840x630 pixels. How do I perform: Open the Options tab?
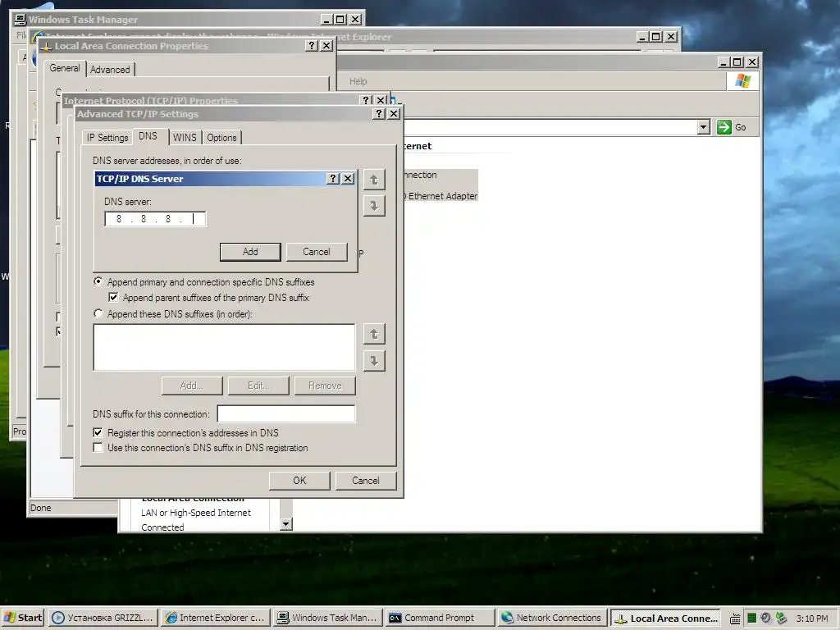[221, 138]
